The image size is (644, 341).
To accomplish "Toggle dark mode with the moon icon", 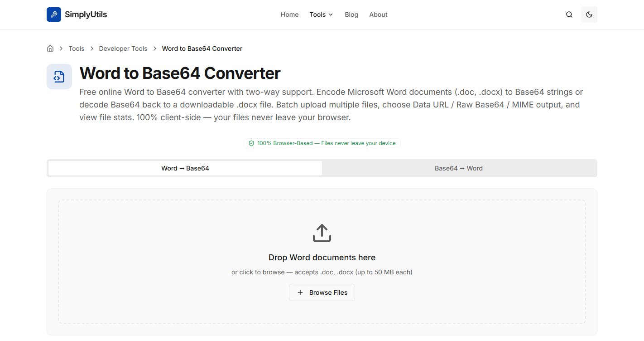I will (x=589, y=15).
